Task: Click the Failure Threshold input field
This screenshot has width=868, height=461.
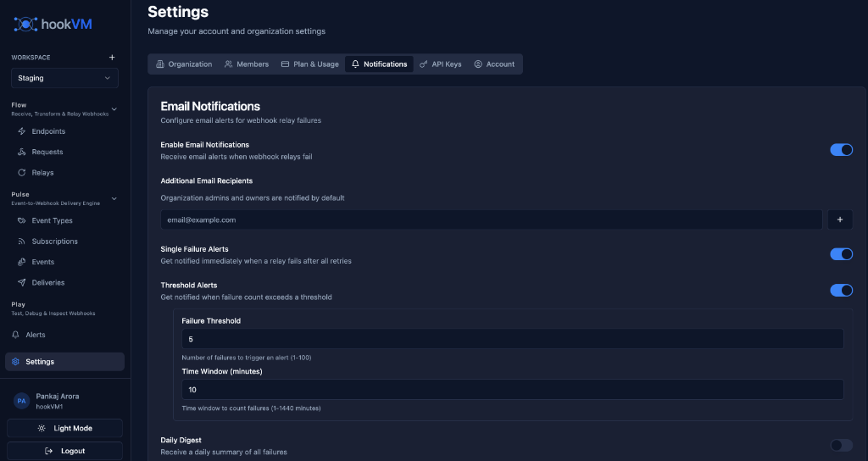Action: click(x=513, y=339)
